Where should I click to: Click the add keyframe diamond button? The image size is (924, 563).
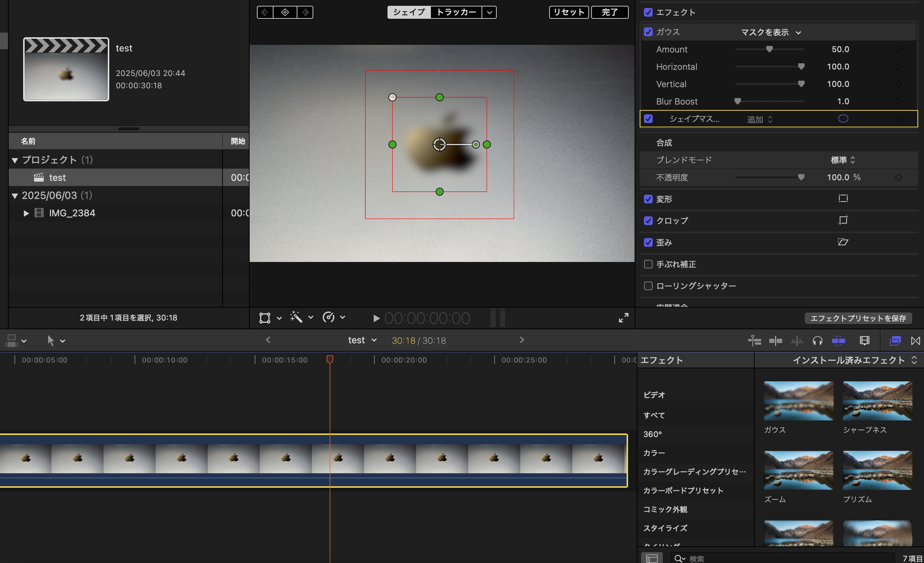click(285, 12)
